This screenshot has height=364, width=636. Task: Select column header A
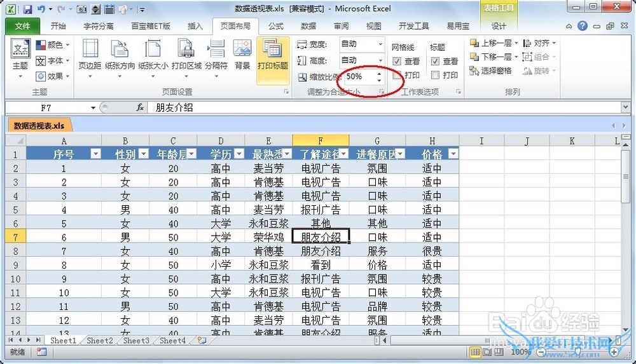(64, 140)
